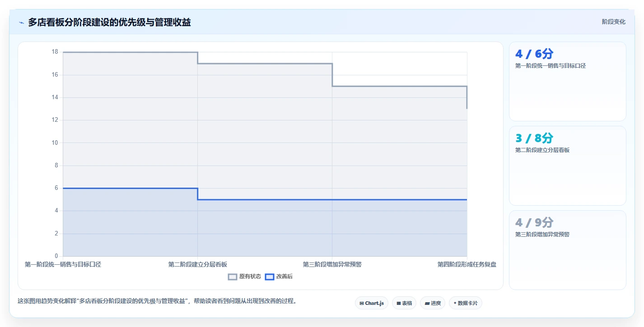Toggle the 原有状态 legend swatch

pyautogui.click(x=233, y=277)
